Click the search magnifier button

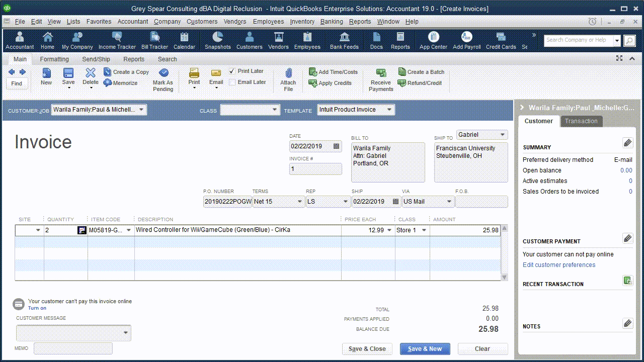(629, 40)
